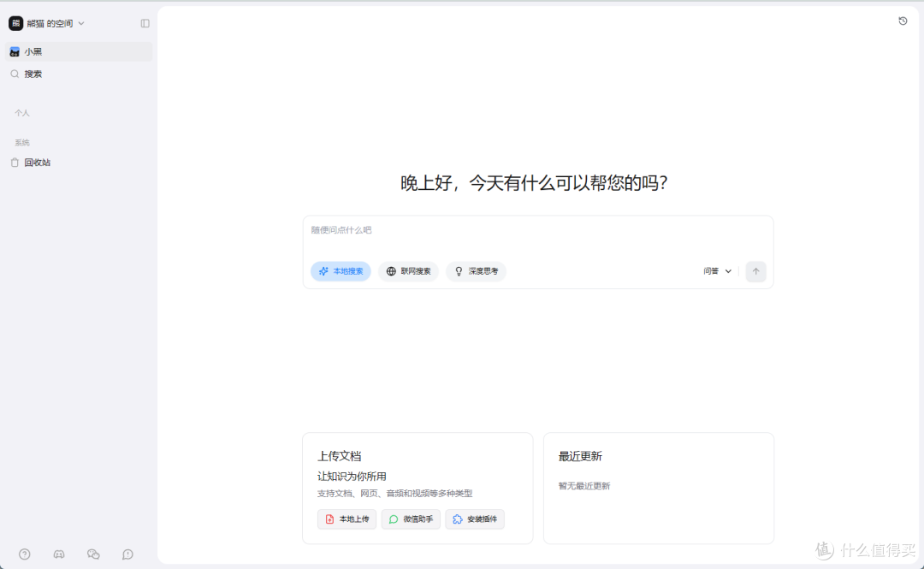924x569 pixels.
Task: Click the WeChat icon at sidebar bottom
Action: [93, 554]
